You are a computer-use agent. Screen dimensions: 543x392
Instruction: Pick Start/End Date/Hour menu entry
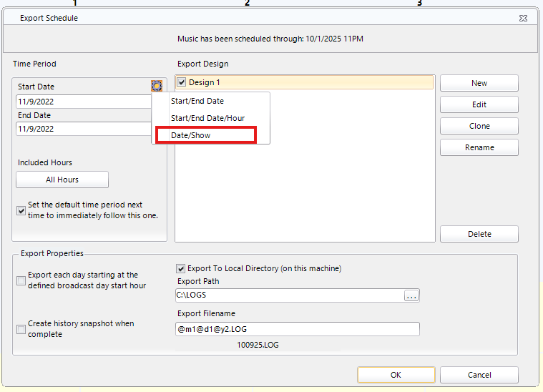pos(207,118)
